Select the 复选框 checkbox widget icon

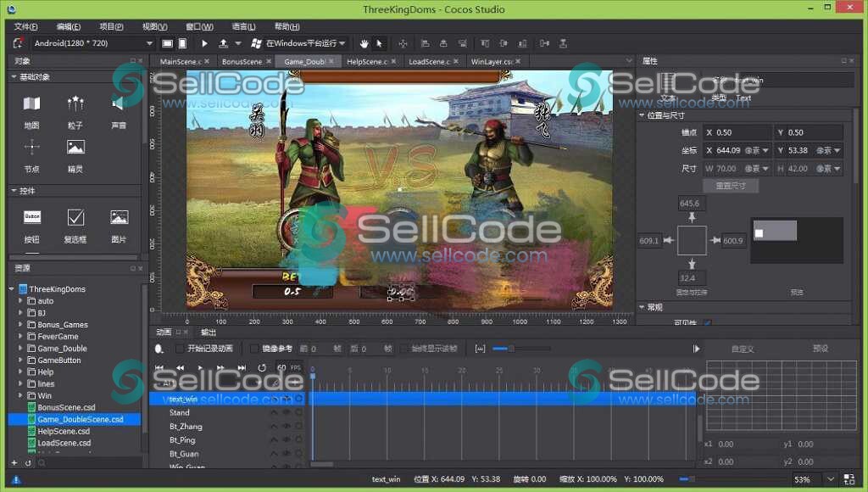tap(75, 217)
